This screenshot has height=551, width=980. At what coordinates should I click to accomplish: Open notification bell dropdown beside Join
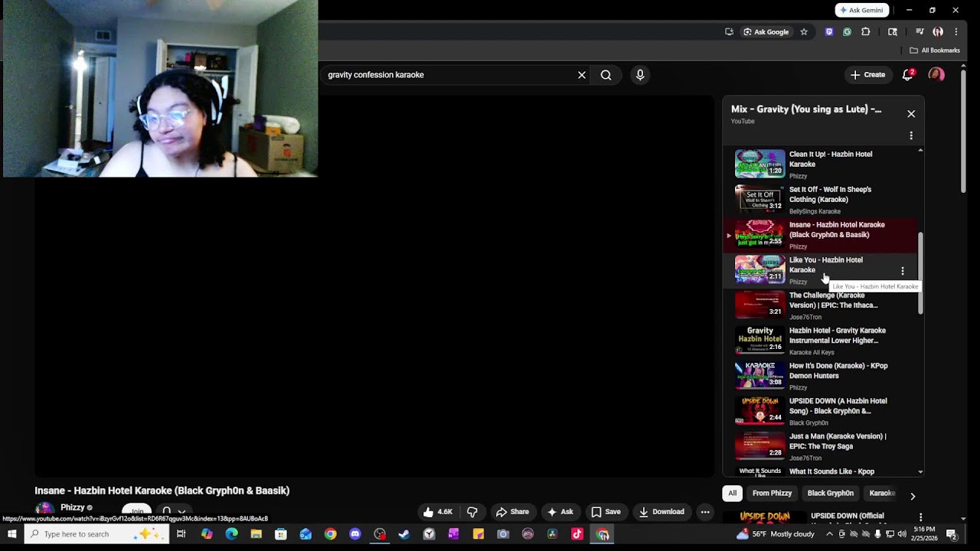[x=173, y=511]
